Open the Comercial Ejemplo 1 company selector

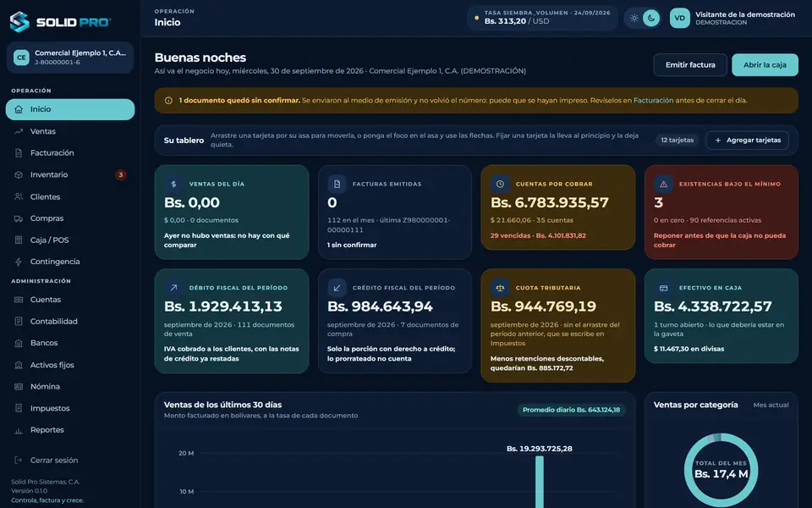pyautogui.click(x=70, y=58)
